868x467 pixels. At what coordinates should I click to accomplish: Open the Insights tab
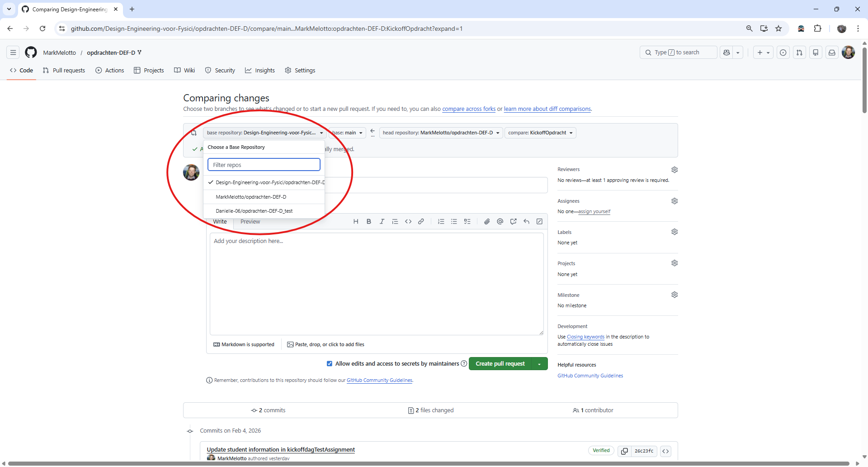coord(260,71)
